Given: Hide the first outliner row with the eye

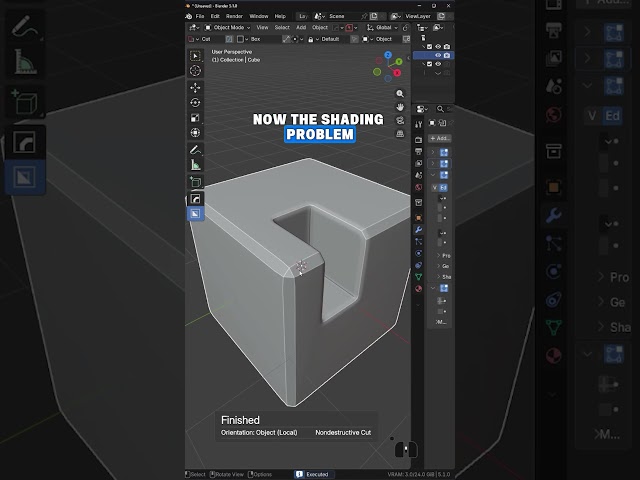Looking at the screenshot, I should pyautogui.click(x=438, y=47).
